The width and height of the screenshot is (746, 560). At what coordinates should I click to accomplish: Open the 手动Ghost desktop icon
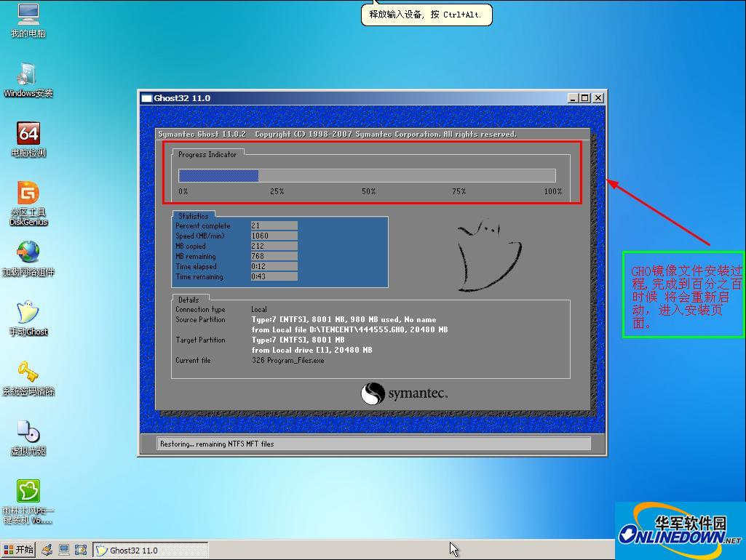28,319
